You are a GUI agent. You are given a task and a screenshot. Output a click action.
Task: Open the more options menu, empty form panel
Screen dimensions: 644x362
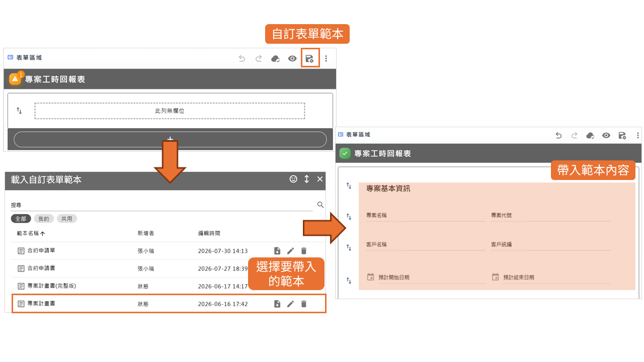(326, 58)
